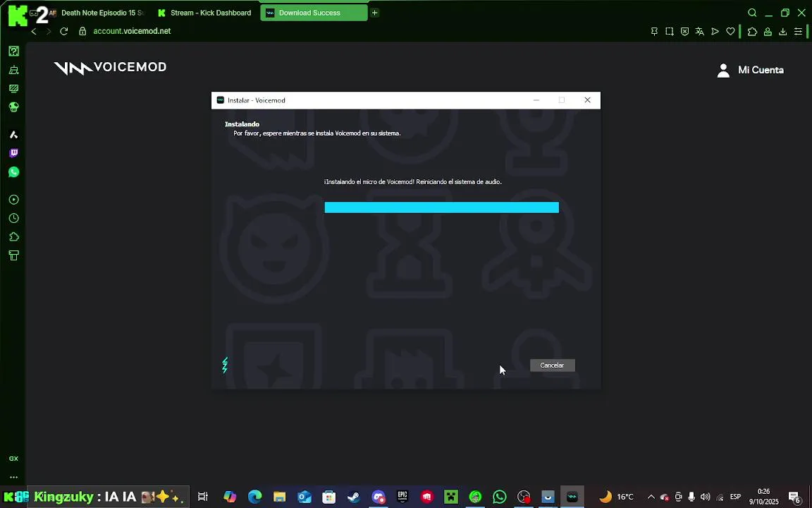Screen dimensions: 812x508
Task: Open the volume control in system tray
Action: click(x=705, y=497)
